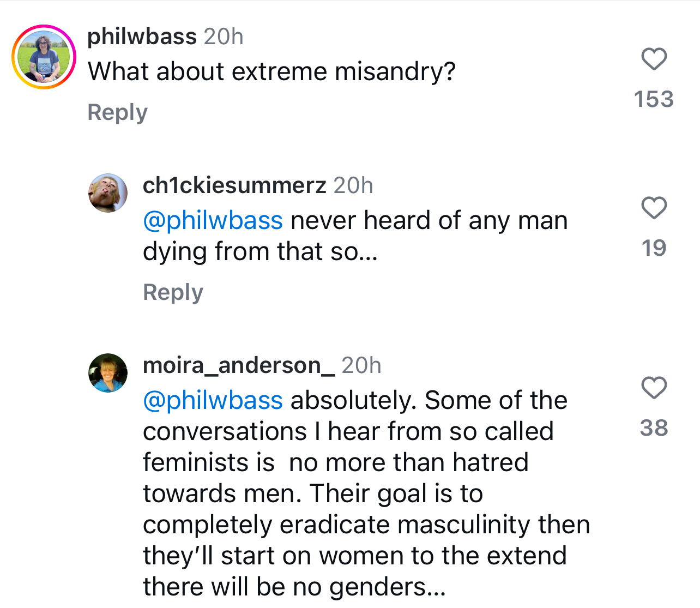Reply to philwbass's misandry comment
700x608 pixels.
pos(117,112)
